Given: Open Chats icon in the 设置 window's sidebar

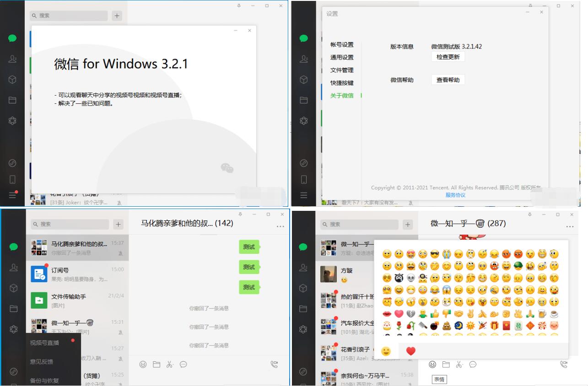Looking at the screenshot, I should point(303,38).
